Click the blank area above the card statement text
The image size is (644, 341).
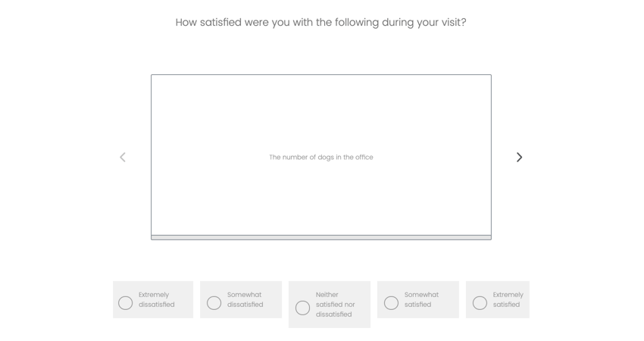[x=321, y=114]
